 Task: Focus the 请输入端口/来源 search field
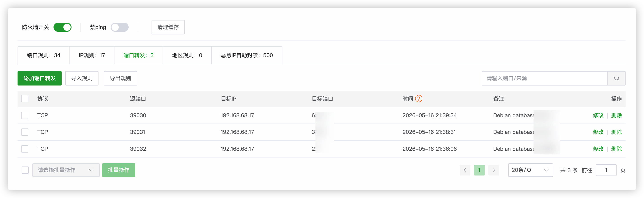544,78
